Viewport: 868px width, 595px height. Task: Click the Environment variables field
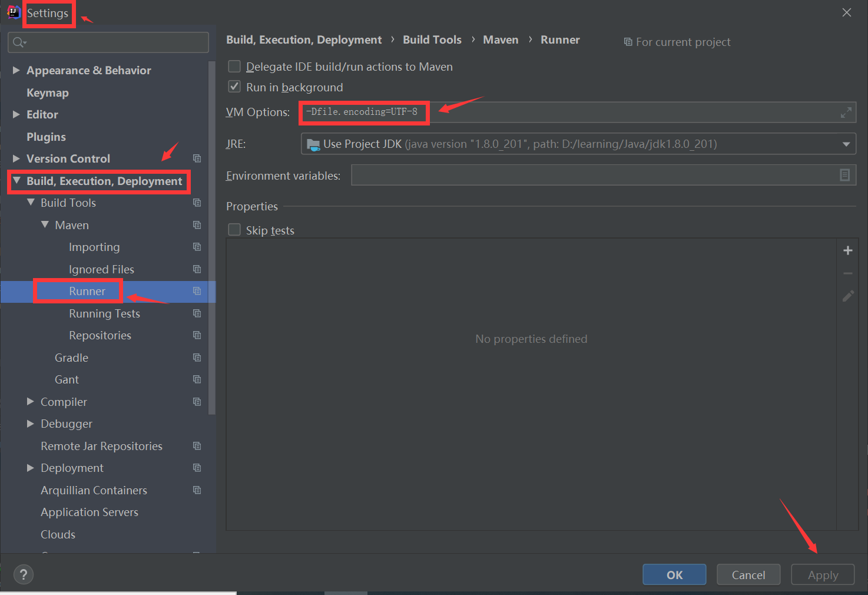tap(603, 175)
